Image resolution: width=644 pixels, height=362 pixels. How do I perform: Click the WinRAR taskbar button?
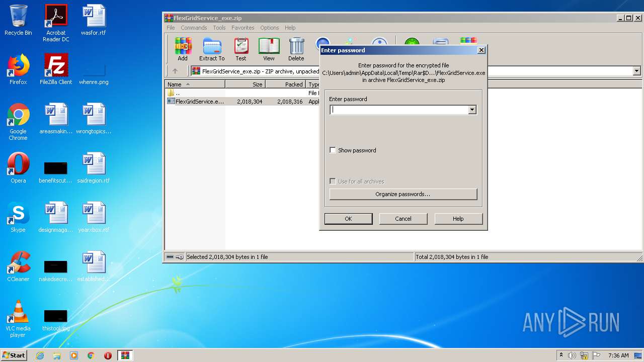pyautogui.click(x=125, y=355)
